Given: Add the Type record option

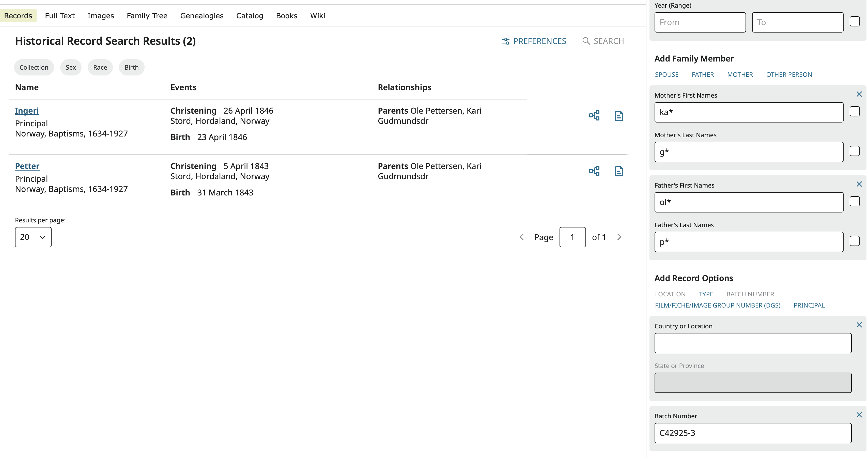Looking at the screenshot, I should click(706, 294).
